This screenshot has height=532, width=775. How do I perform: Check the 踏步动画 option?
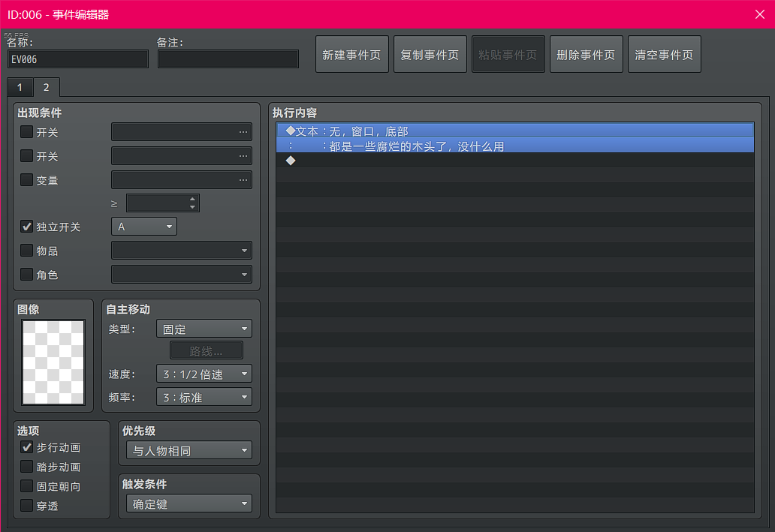click(27, 467)
